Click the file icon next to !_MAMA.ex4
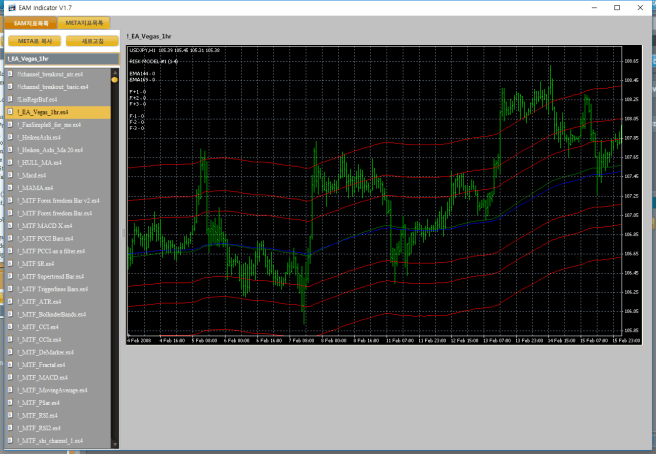 pos(9,188)
